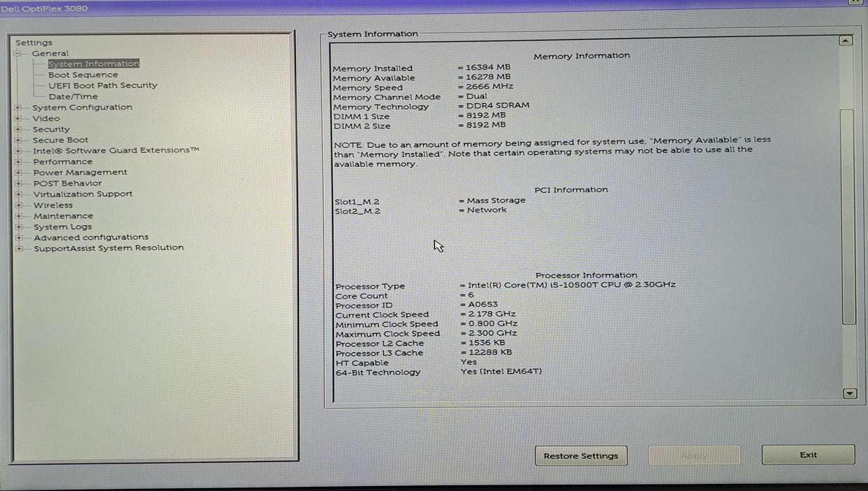Expand the Advanced configurations node
Screen dimensions: 868x491
pyautogui.click(x=18, y=238)
